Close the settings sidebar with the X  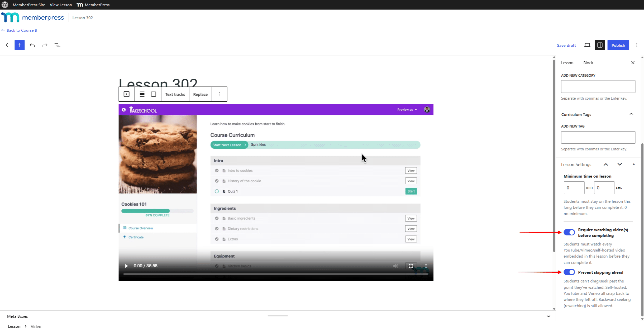633,63
